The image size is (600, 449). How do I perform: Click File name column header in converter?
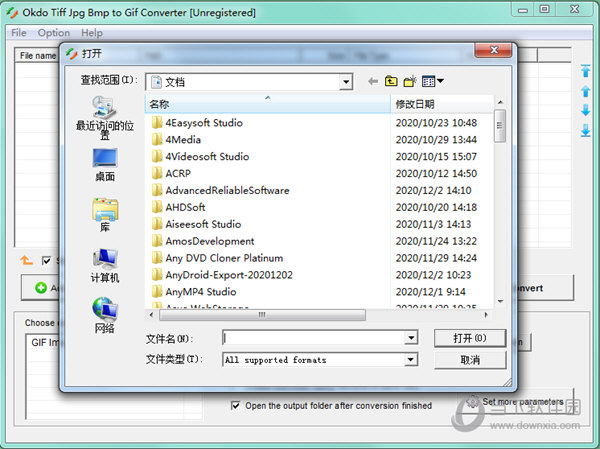(38, 56)
